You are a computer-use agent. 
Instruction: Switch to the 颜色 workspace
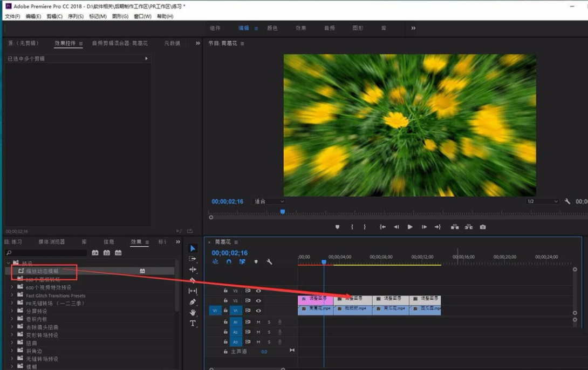tap(272, 28)
